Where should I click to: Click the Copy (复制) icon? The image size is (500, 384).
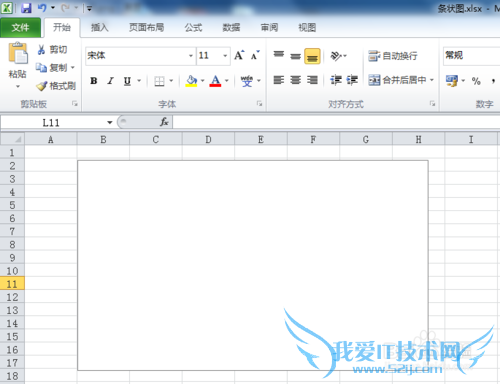[41, 68]
